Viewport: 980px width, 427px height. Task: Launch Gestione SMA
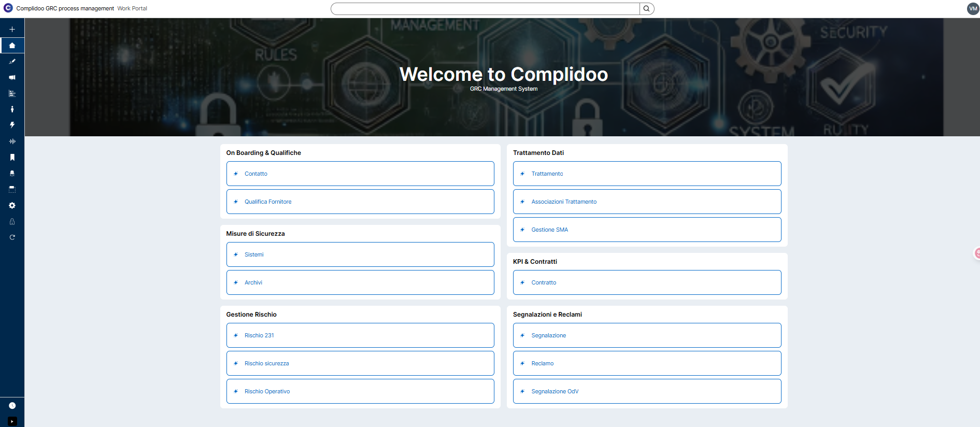click(647, 230)
